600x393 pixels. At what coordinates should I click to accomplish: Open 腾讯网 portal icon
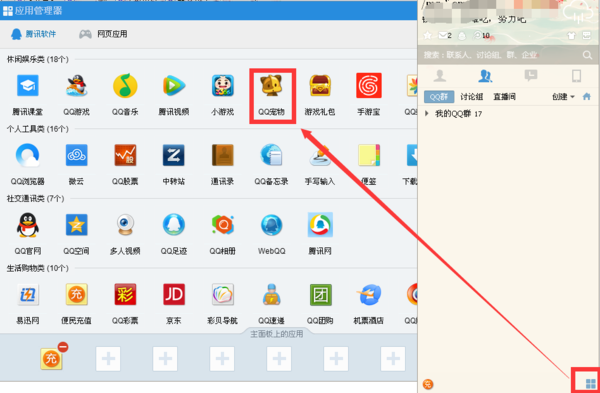(x=320, y=225)
